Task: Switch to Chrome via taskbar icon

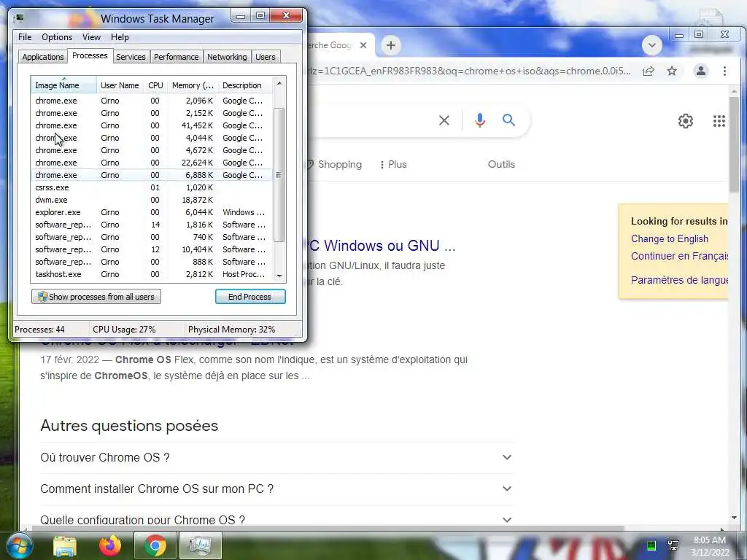Action: click(x=155, y=545)
